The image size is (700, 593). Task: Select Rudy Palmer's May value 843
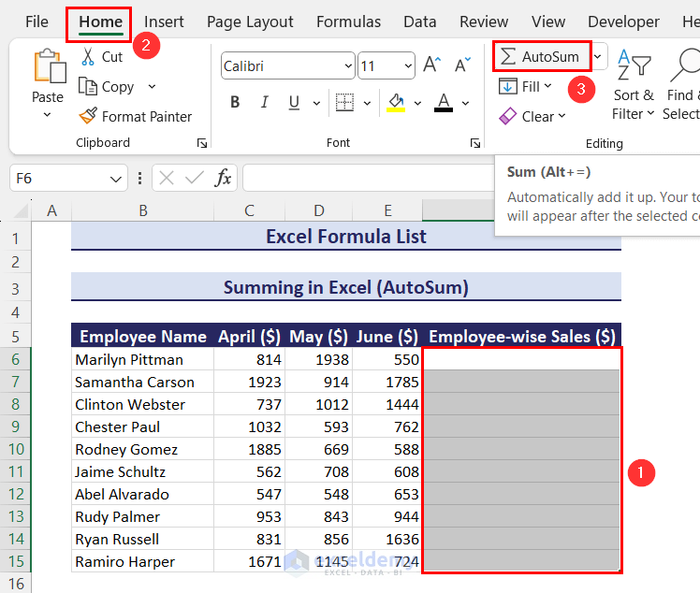319,516
